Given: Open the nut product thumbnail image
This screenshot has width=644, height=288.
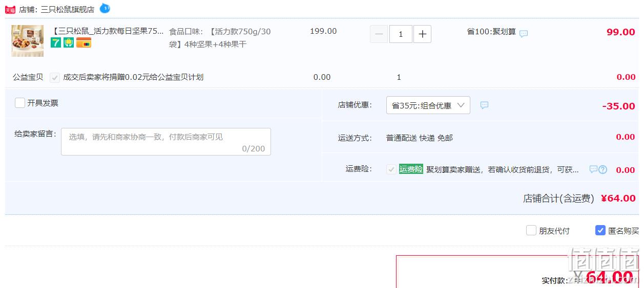Looking at the screenshot, I should click(x=27, y=41).
